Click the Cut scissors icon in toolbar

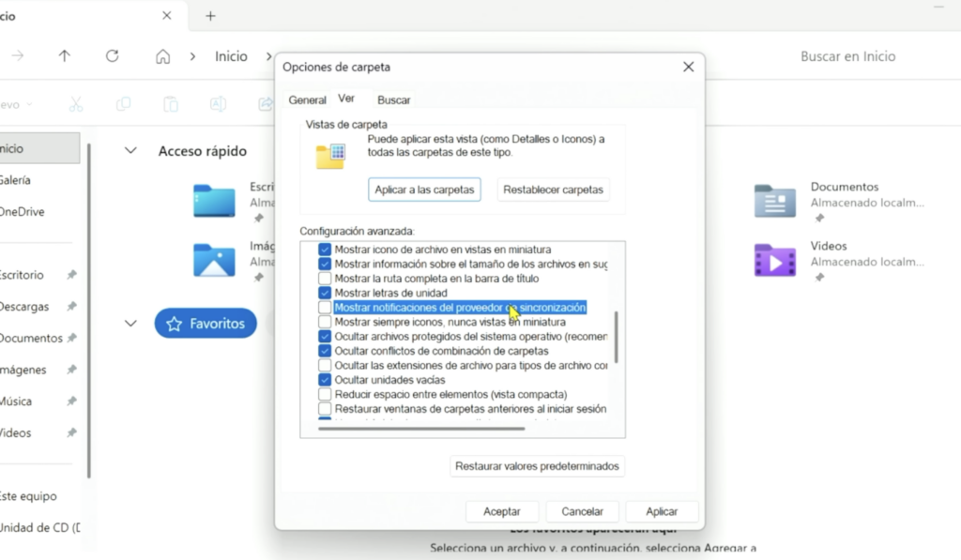pos(76,105)
